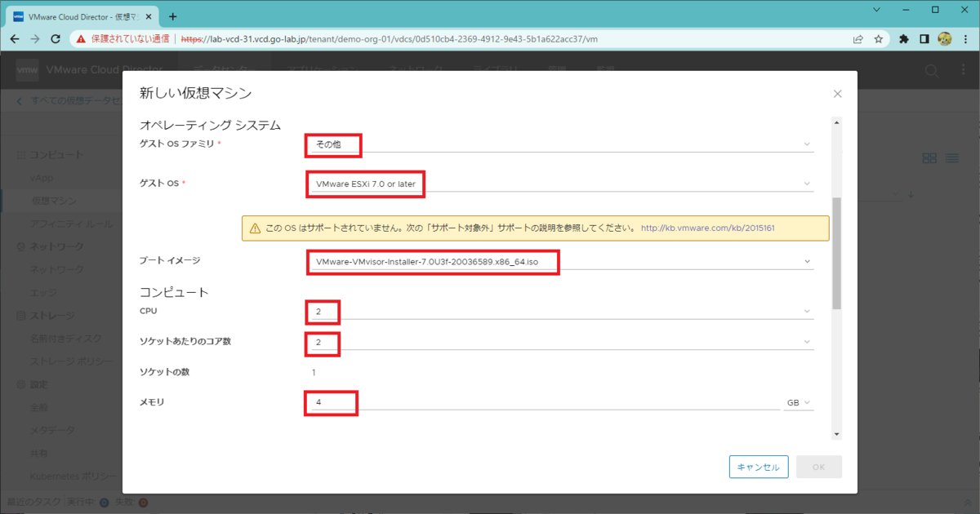This screenshot has height=514, width=980.
Task: Click the 保護されていない通信 security warning
Action: pyautogui.click(x=122, y=38)
